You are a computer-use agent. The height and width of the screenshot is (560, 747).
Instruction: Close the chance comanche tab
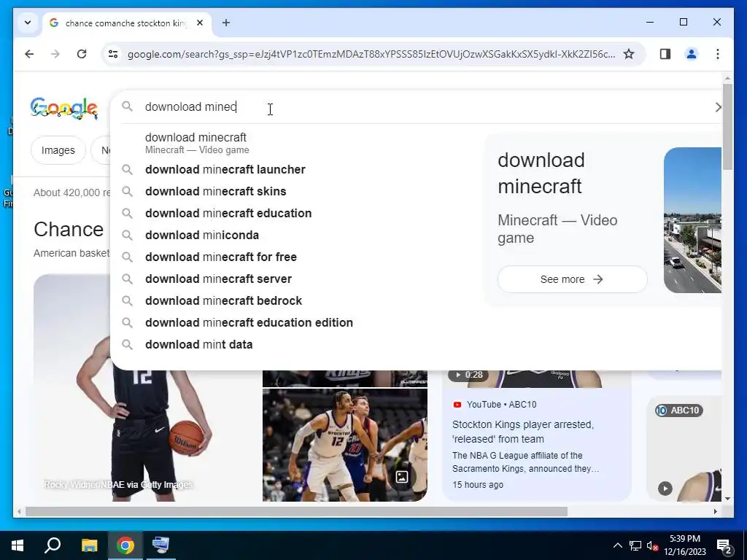pos(200,23)
